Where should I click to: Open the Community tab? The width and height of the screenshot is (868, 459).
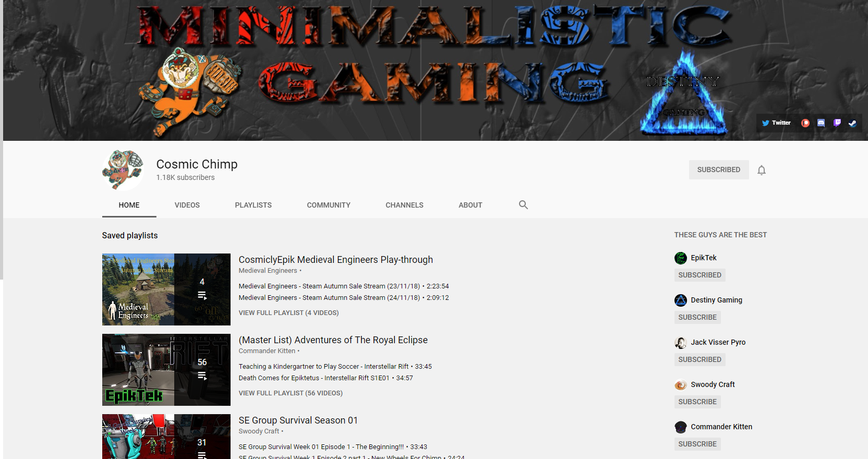click(x=328, y=205)
